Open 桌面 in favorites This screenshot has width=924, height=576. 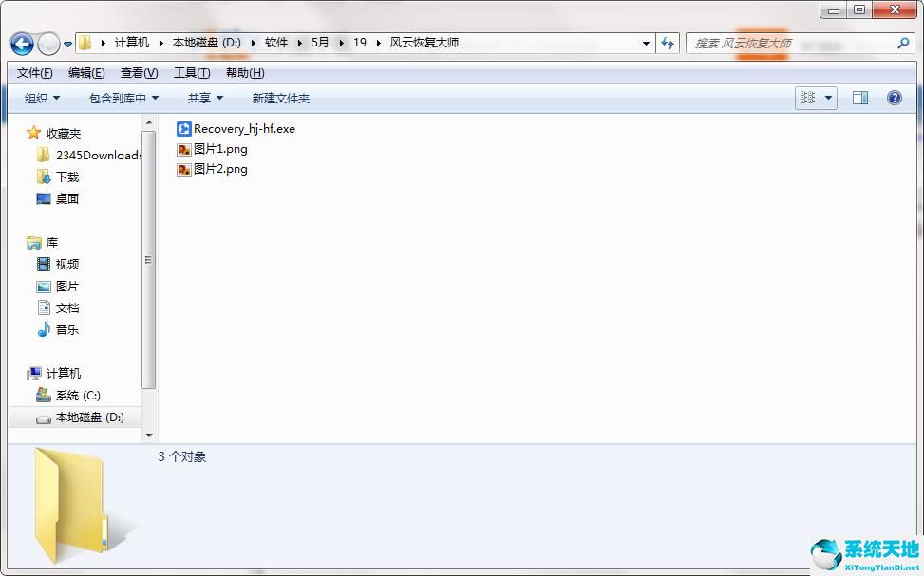point(67,198)
